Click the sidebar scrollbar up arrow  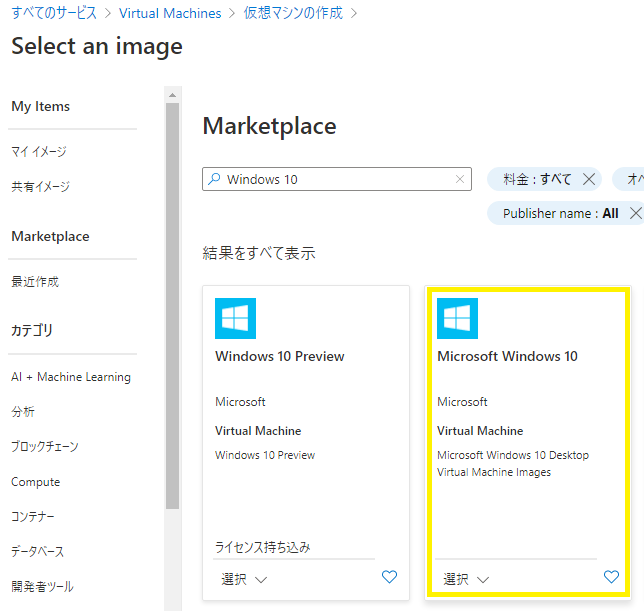(172, 95)
